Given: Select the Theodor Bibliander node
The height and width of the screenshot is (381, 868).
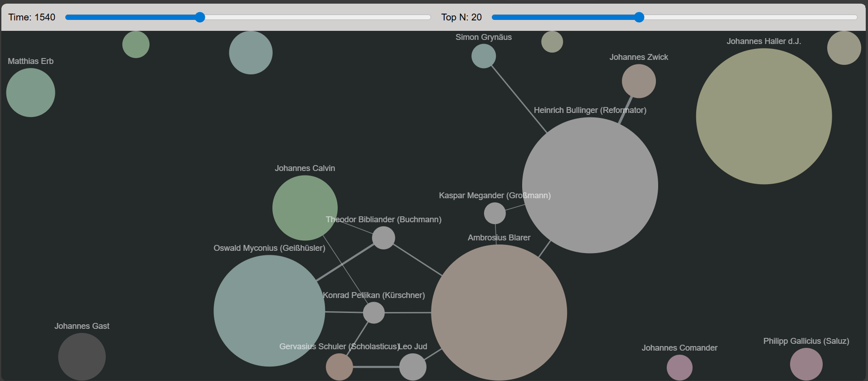Looking at the screenshot, I should [x=383, y=238].
